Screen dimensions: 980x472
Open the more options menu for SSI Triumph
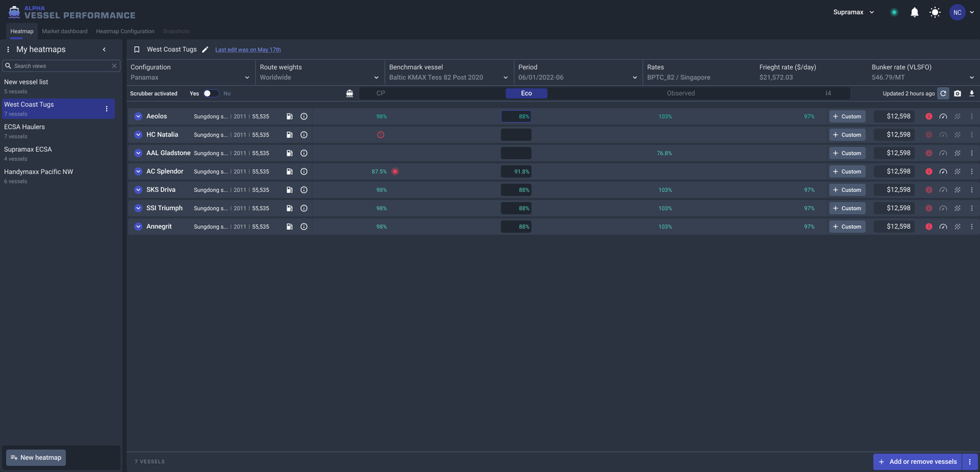click(x=972, y=208)
